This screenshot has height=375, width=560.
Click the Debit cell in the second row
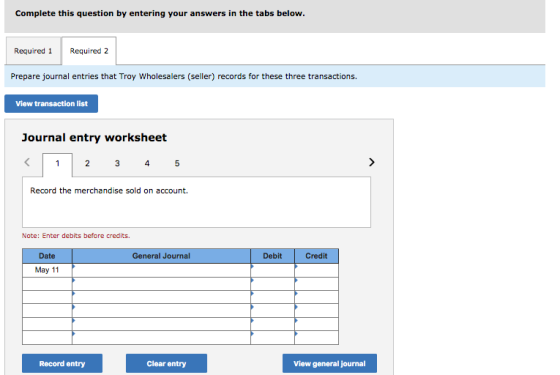(272, 284)
